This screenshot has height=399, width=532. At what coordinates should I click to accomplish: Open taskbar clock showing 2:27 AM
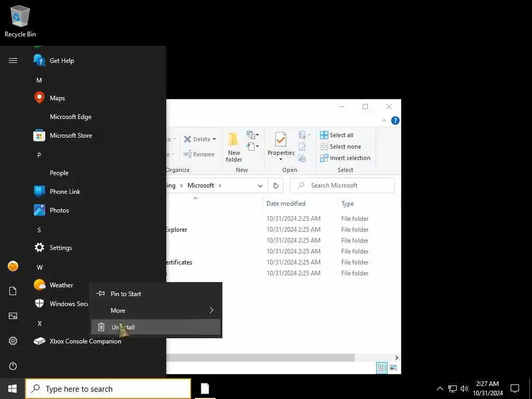coord(487,389)
